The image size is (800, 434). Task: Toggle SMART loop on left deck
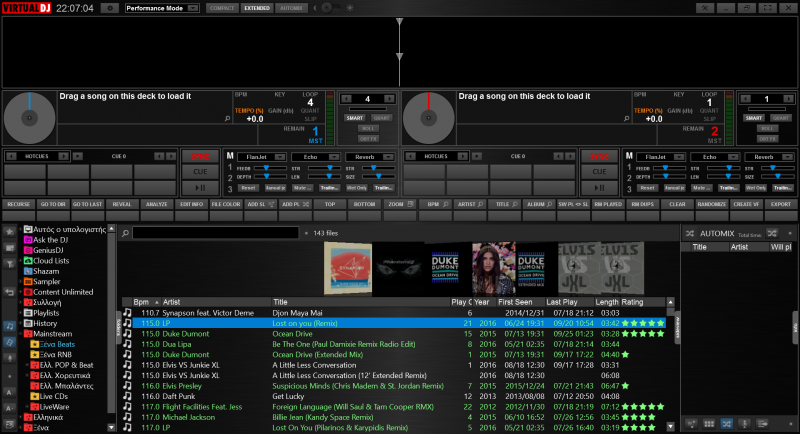click(355, 117)
